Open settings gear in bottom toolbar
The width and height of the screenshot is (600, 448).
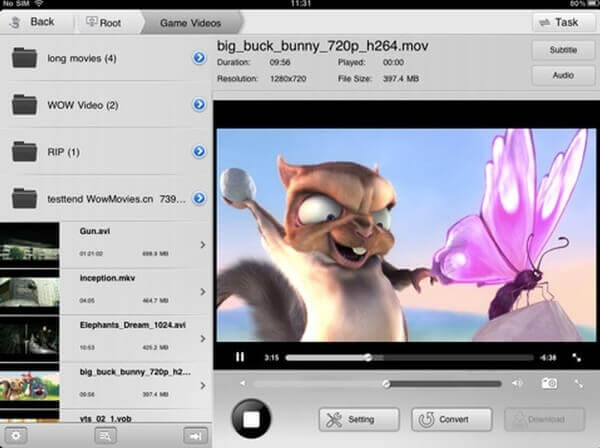pyautogui.click(x=16, y=436)
